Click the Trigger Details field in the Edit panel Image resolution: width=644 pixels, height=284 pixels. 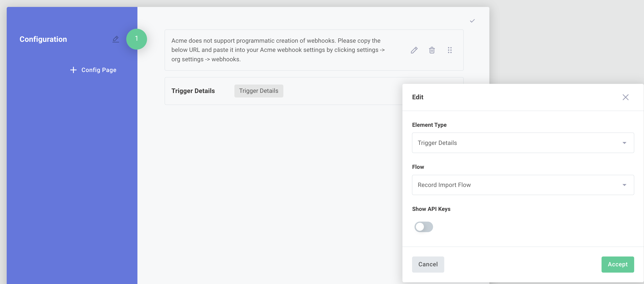[522, 143]
